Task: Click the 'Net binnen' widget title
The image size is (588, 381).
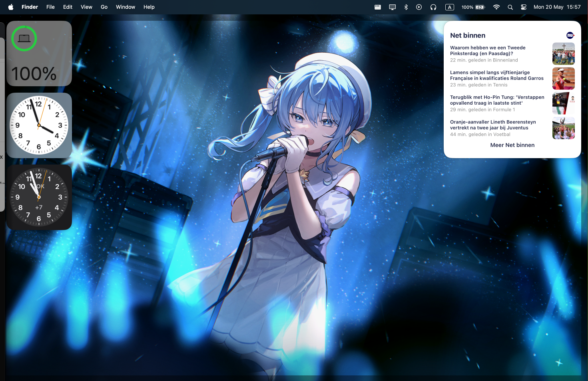Action: (x=468, y=36)
